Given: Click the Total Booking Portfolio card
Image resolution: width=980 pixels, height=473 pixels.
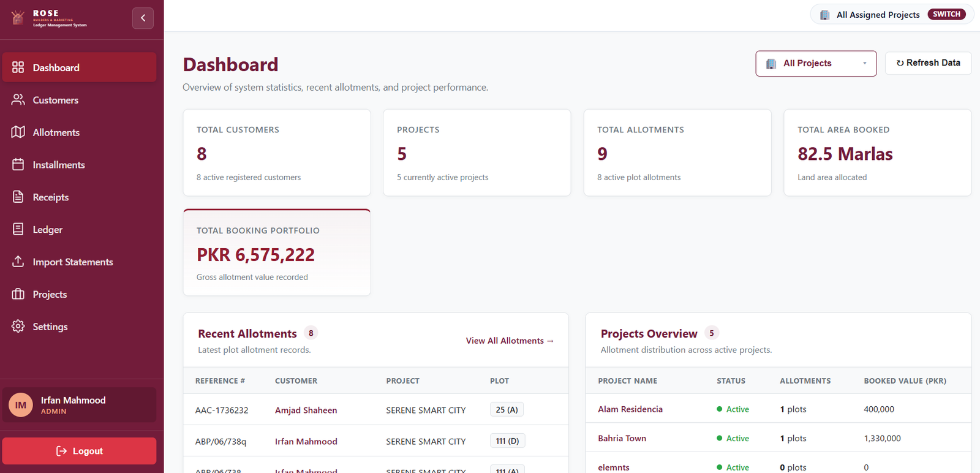Looking at the screenshot, I should click(277, 252).
